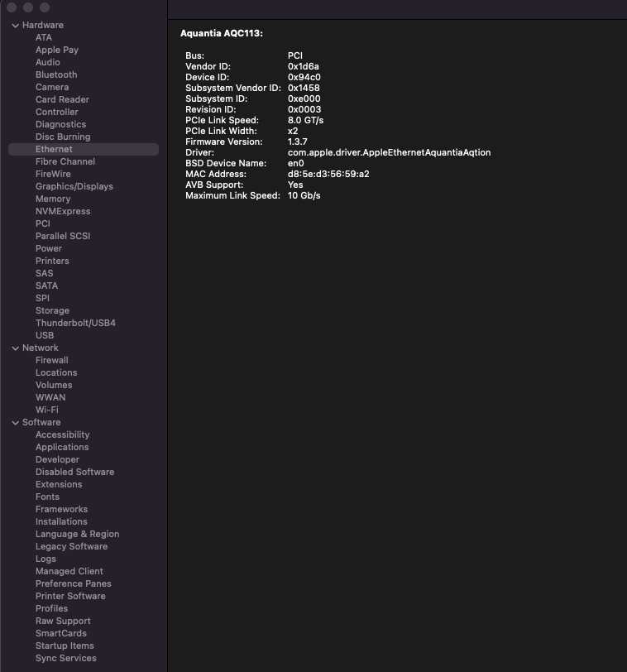Click the Aquantia AQC113 heading
The image size is (627, 672).
(x=222, y=34)
